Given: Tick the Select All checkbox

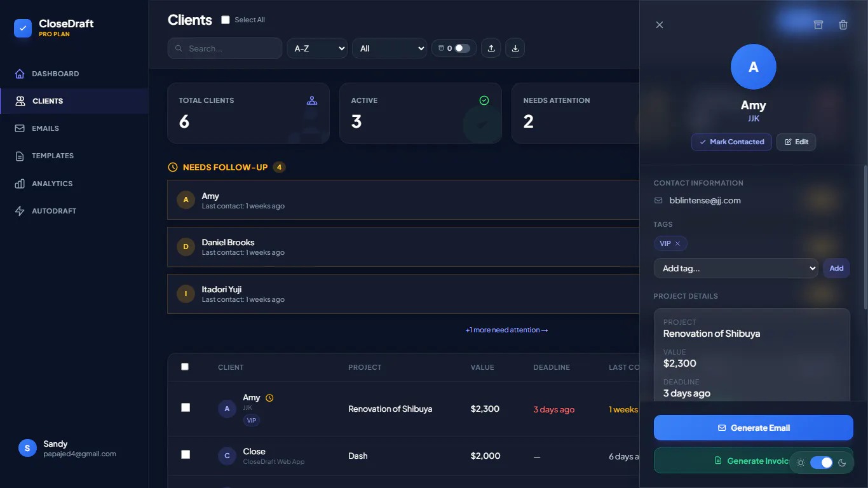Looking at the screenshot, I should pyautogui.click(x=225, y=20).
